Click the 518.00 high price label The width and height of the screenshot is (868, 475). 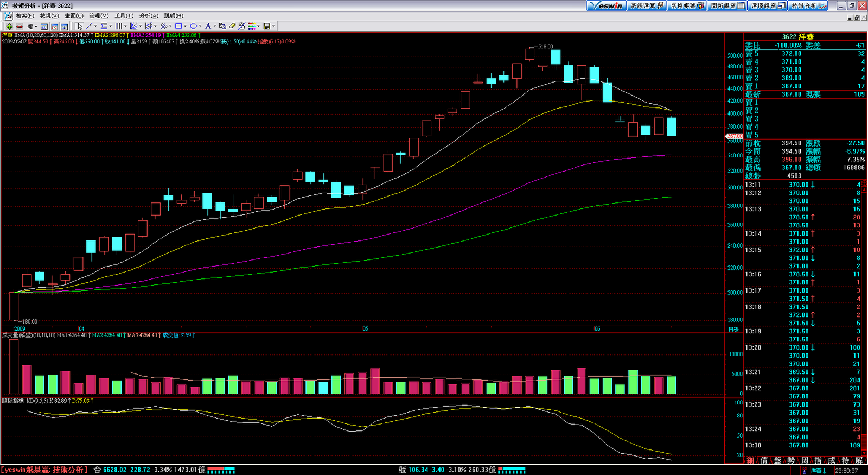pos(546,47)
